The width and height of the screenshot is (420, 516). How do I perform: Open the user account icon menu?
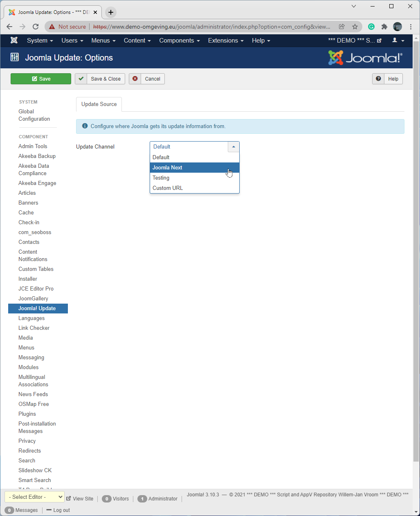pyautogui.click(x=398, y=41)
